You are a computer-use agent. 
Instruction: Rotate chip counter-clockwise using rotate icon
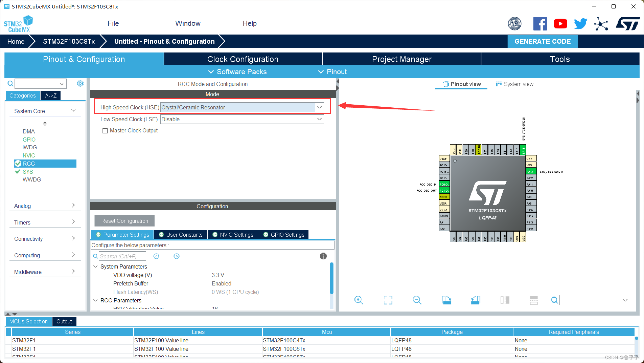coord(476,300)
